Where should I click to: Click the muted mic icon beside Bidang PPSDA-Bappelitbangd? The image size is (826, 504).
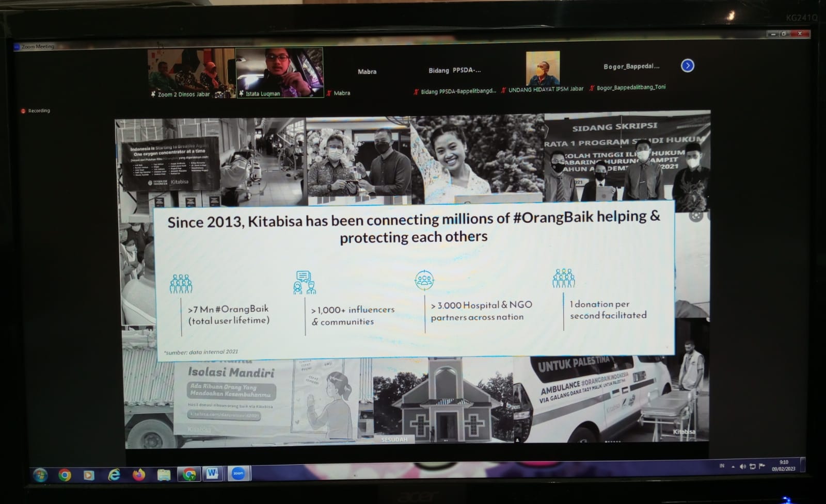coord(416,92)
